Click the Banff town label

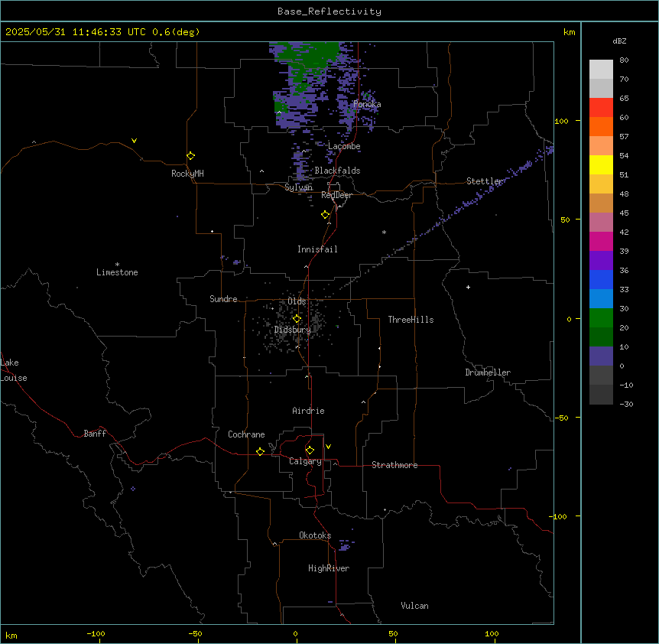coord(95,434)
